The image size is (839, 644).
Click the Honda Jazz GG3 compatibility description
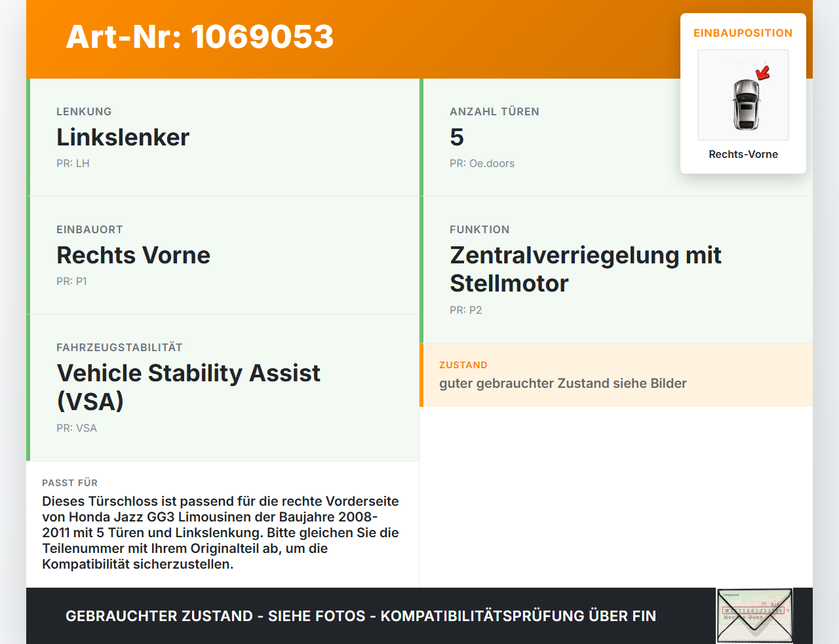[x=221, y=533]
